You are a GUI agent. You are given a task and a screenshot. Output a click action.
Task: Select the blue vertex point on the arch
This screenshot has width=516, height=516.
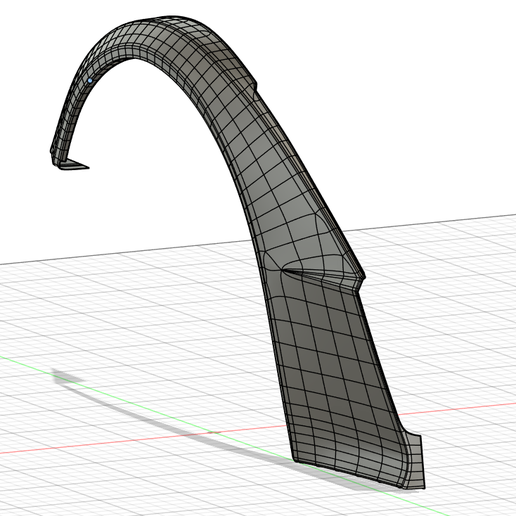tap(90, 80)
